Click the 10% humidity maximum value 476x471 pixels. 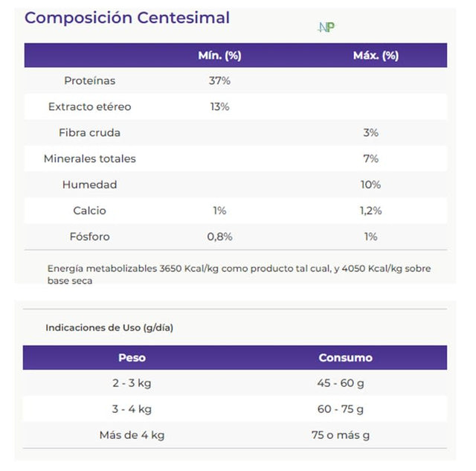pos(370,185)
